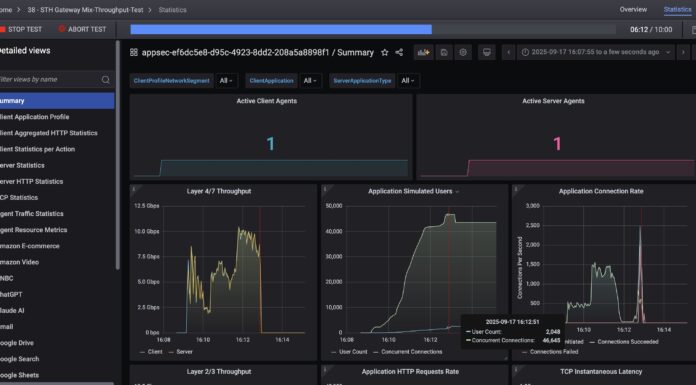Click Application HTTP Requests Rate title
The height and width of the screenshot is (385, 696).
click(x=410, y=371)
